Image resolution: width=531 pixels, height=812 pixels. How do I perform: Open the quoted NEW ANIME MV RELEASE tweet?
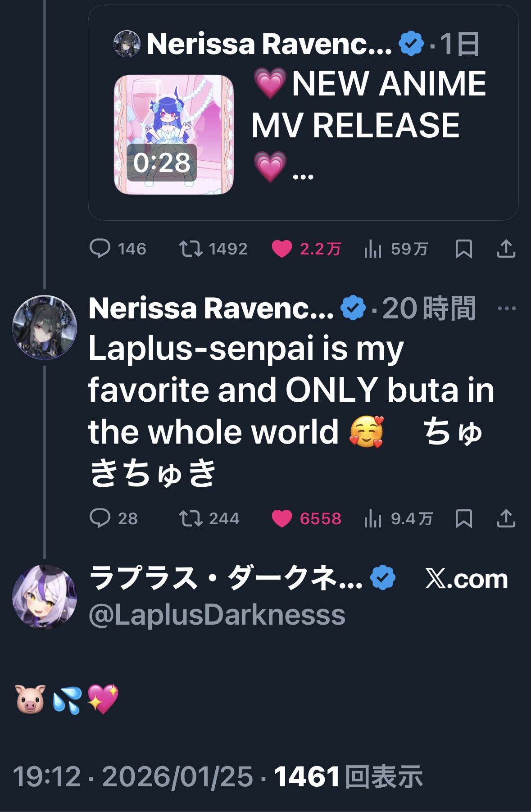[368, 126]
